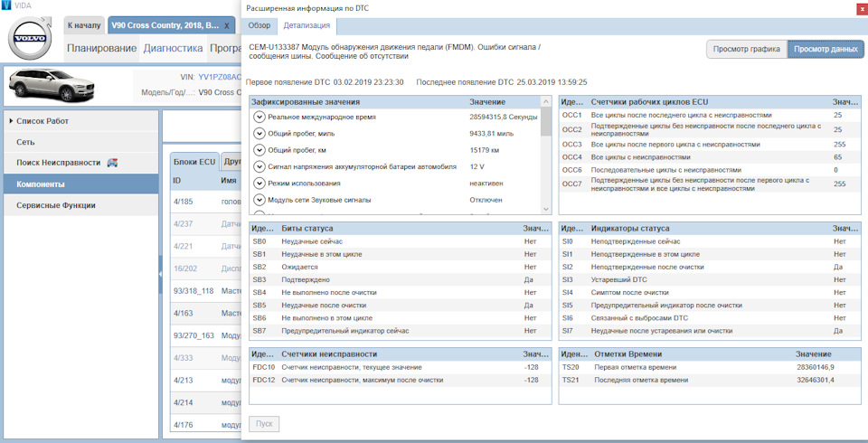868x443 pixels.
Task: Click scroll down arrow in Зафиксированные значения list
Action: tap(546, 209)
